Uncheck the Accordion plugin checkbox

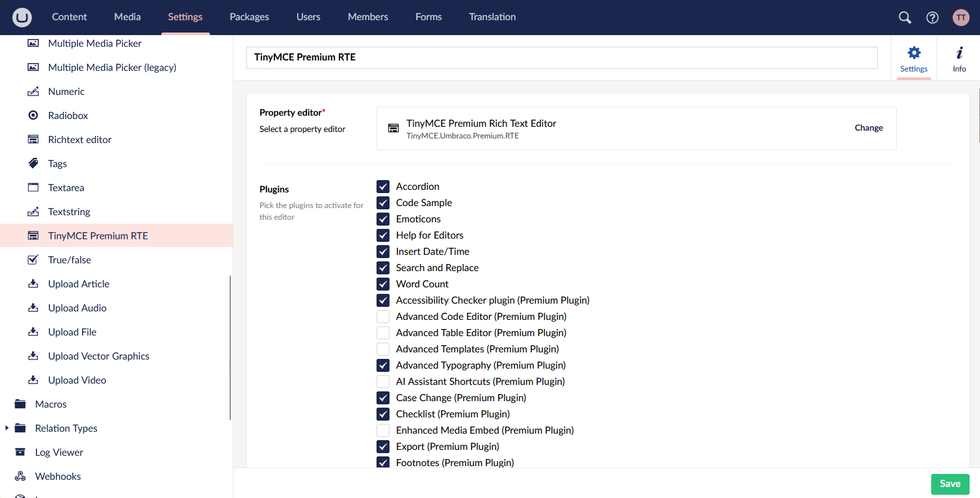pyautogui.click(x=383, y=187)
